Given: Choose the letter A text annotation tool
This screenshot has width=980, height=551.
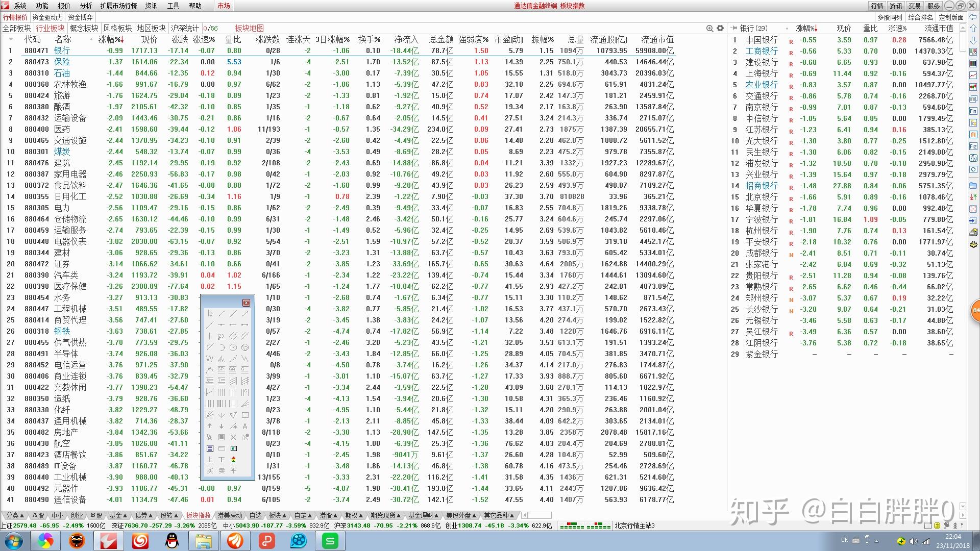Looking at the screenshot, I should click(245, 426).
